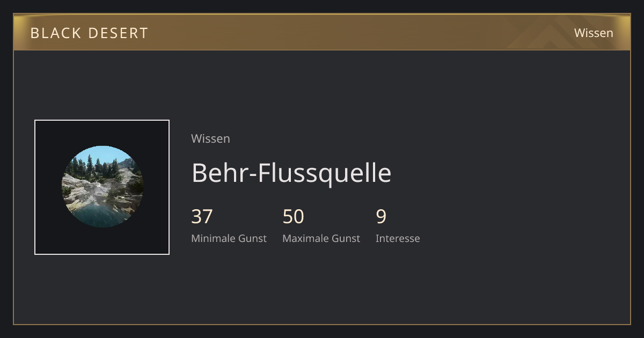Click the Behr-Flussquelle title
Image resolution: width=644 pixels, height=338 pixels.
pos(291,173)
